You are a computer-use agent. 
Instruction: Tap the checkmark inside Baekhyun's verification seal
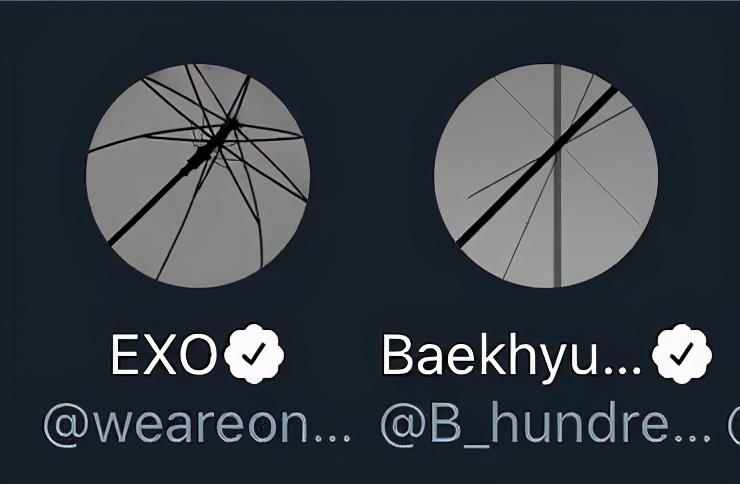(x=682, y=354)
